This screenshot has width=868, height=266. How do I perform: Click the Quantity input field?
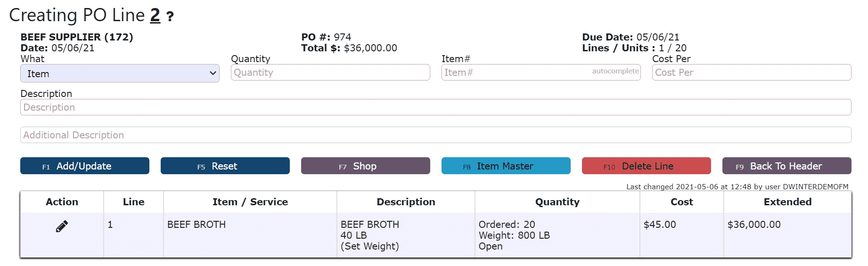pyautogui.click(x=330, y=73)
